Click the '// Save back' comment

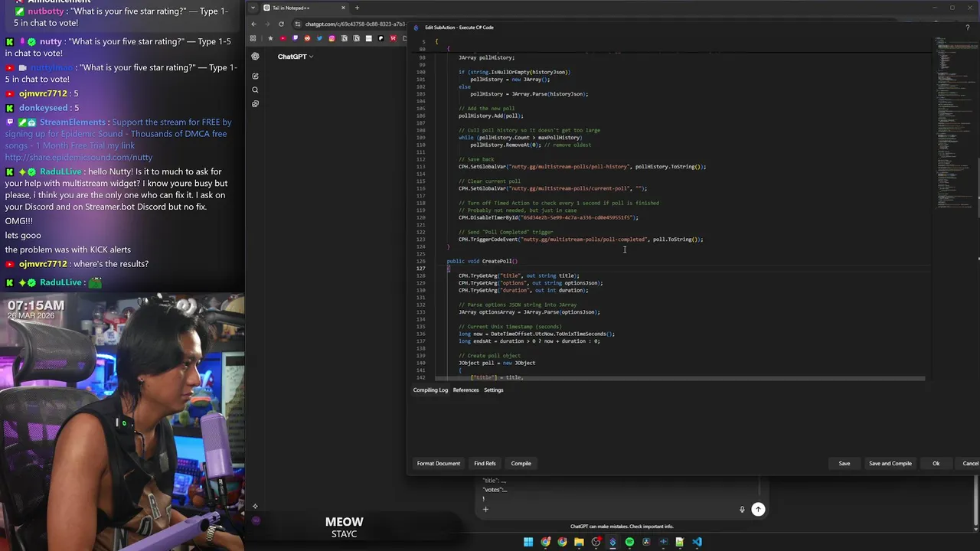[x=476, y=159]
